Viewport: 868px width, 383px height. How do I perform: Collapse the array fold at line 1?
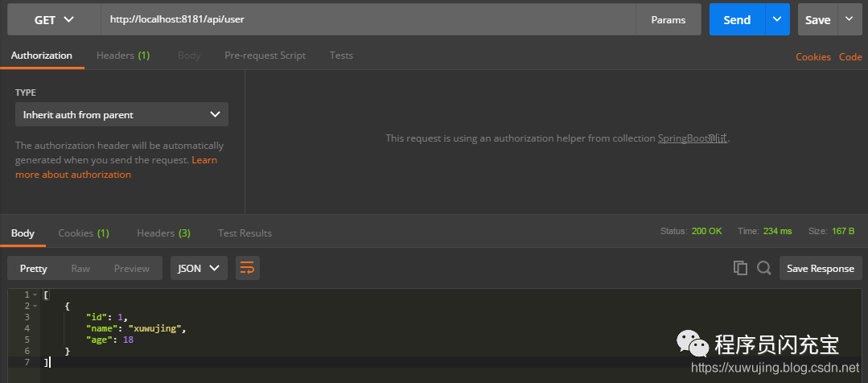(35, 294)
